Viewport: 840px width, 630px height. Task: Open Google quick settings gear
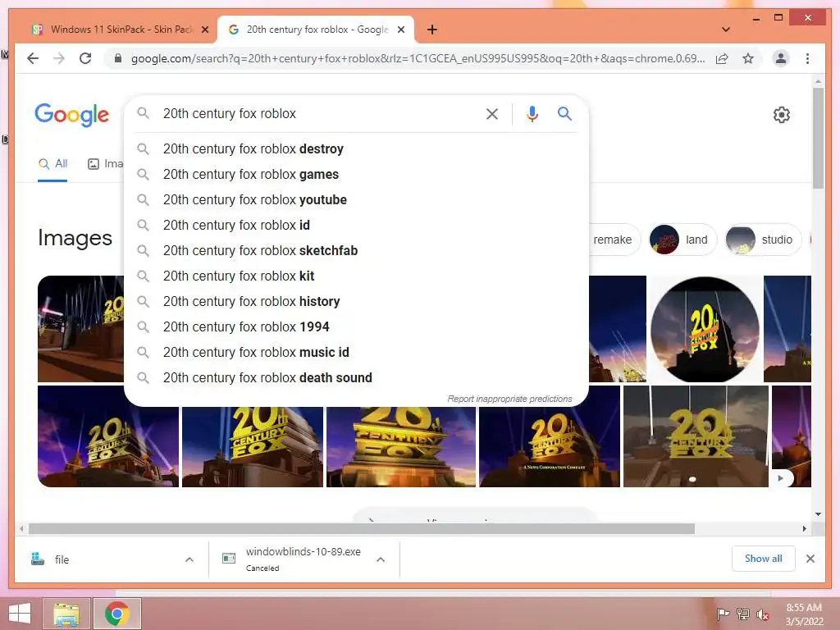[x=782, y=115]
